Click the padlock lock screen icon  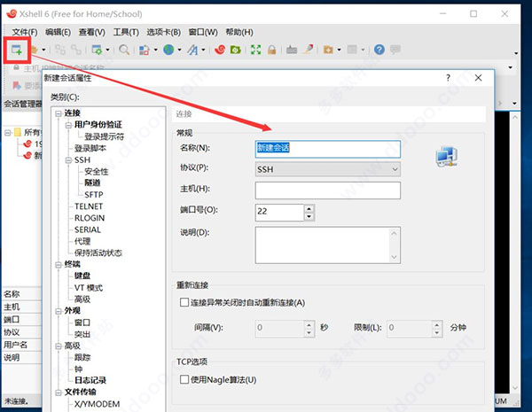coord(271,50)
